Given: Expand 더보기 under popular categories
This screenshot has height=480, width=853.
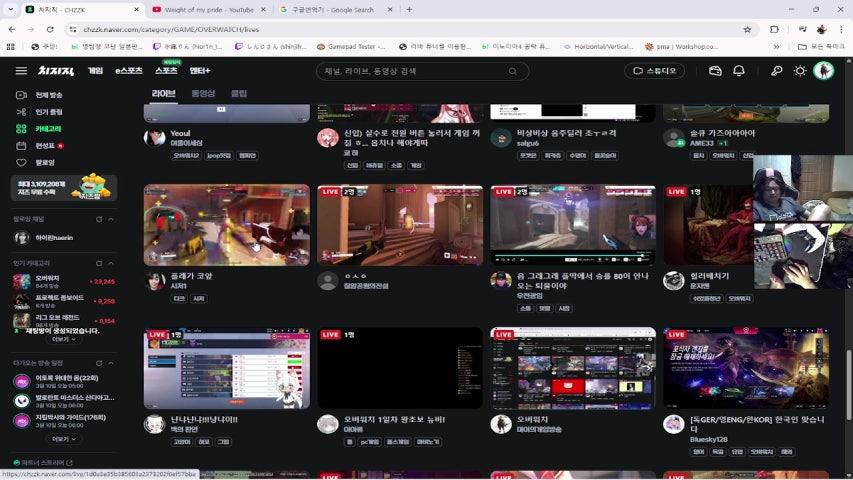Looking at the screenshot, I should click(x=64, y=339).
